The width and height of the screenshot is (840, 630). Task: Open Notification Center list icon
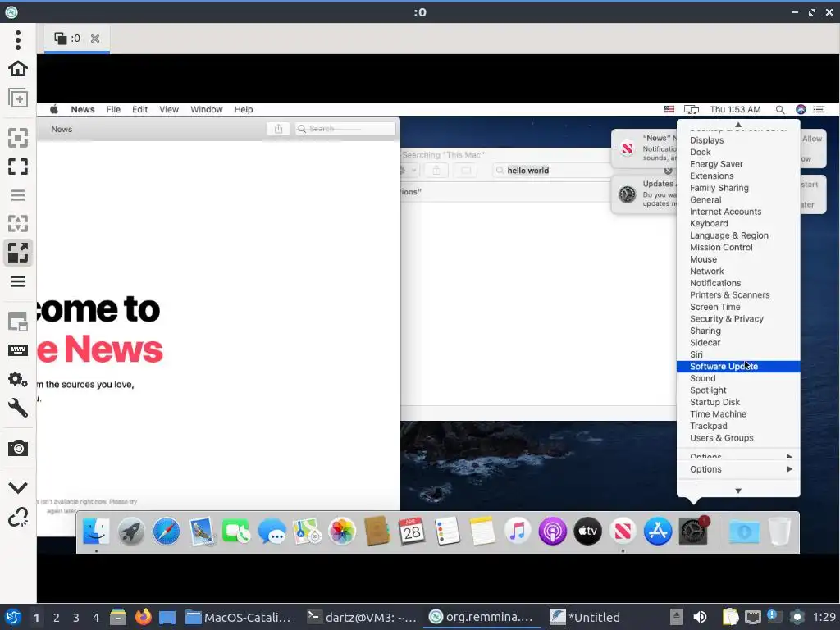click(819, 109)
